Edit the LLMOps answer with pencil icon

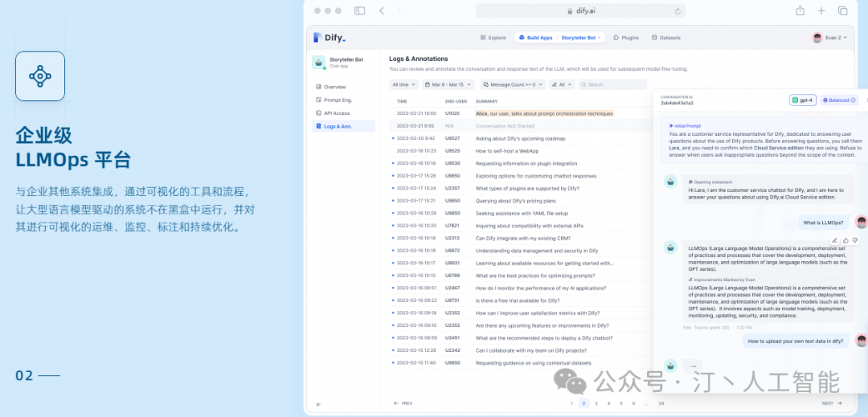(x=835, y=240)
